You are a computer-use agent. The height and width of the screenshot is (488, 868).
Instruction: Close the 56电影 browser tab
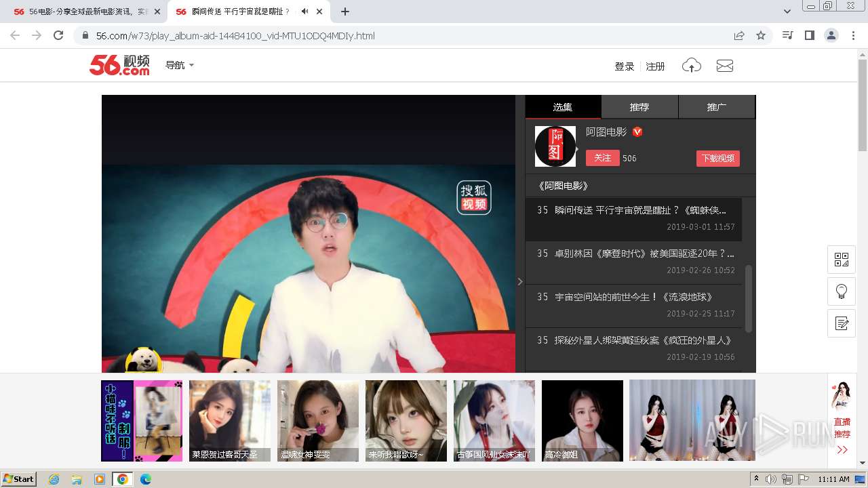(x=157, y=12)
